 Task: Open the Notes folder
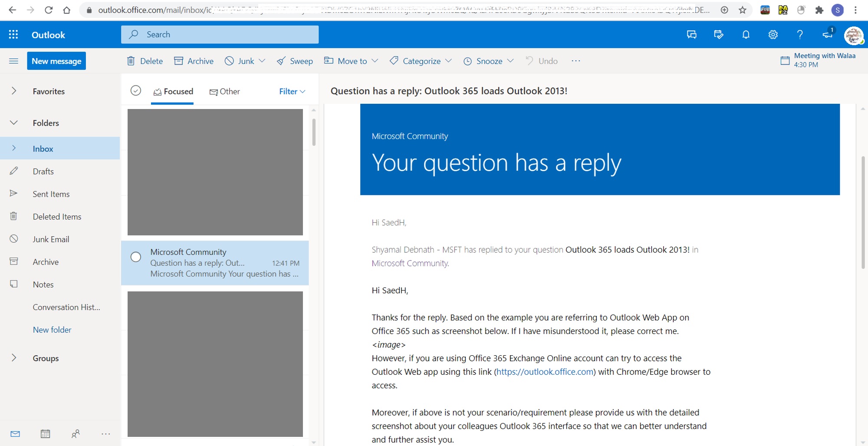click(x=60, y=284)
